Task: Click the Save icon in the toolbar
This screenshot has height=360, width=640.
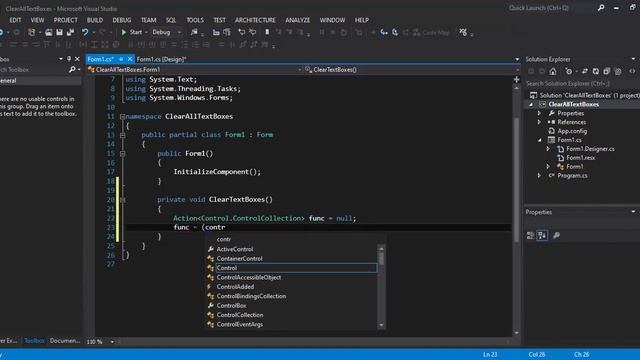Action: tap(60, 32)
